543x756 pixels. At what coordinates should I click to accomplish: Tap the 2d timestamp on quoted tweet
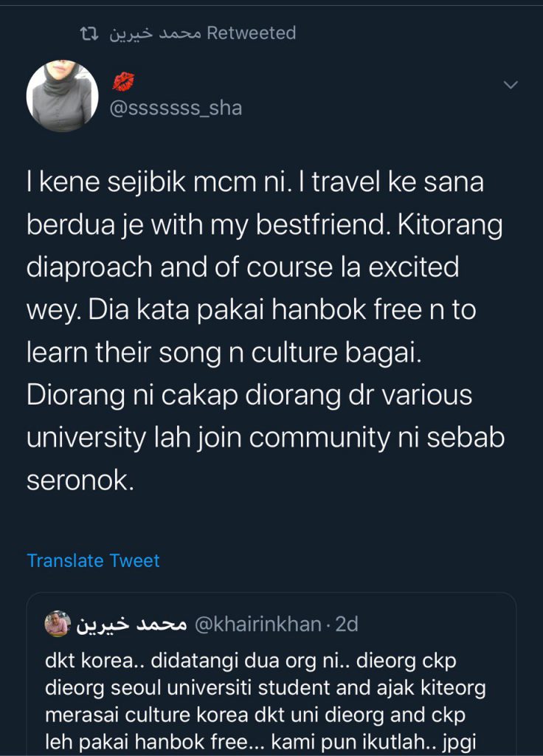tap(347, 625)
